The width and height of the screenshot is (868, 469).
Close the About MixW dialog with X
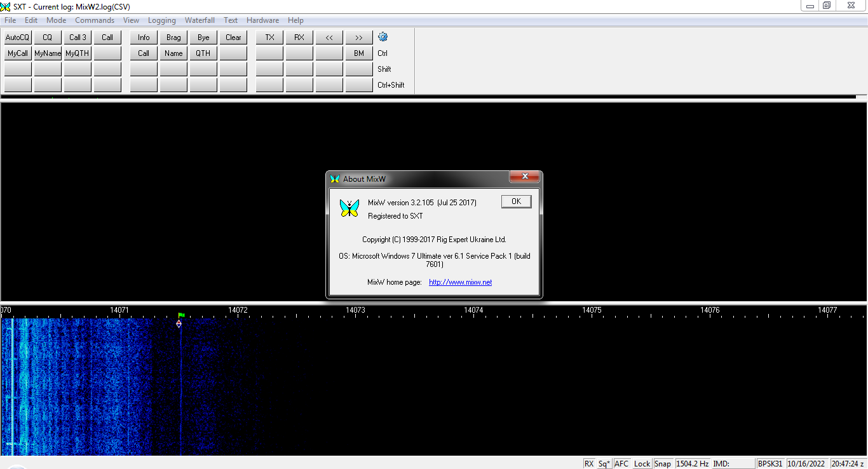525,177
